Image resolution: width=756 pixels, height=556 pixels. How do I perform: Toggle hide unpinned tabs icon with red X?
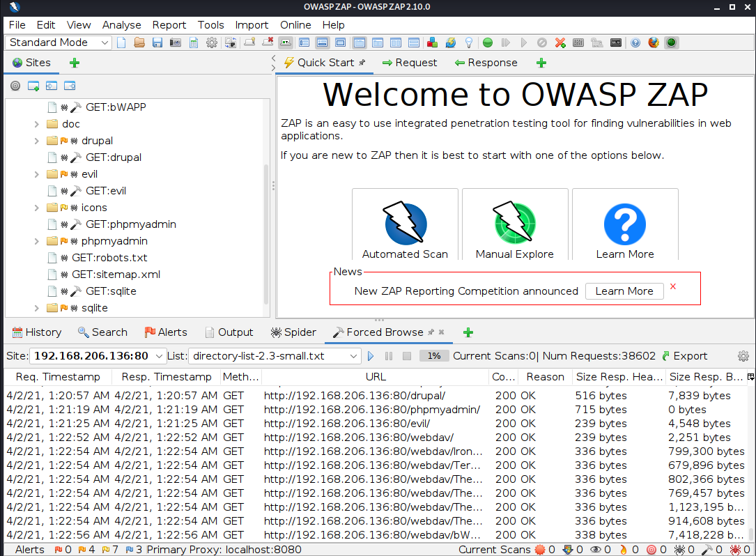(x=268, y=43)
